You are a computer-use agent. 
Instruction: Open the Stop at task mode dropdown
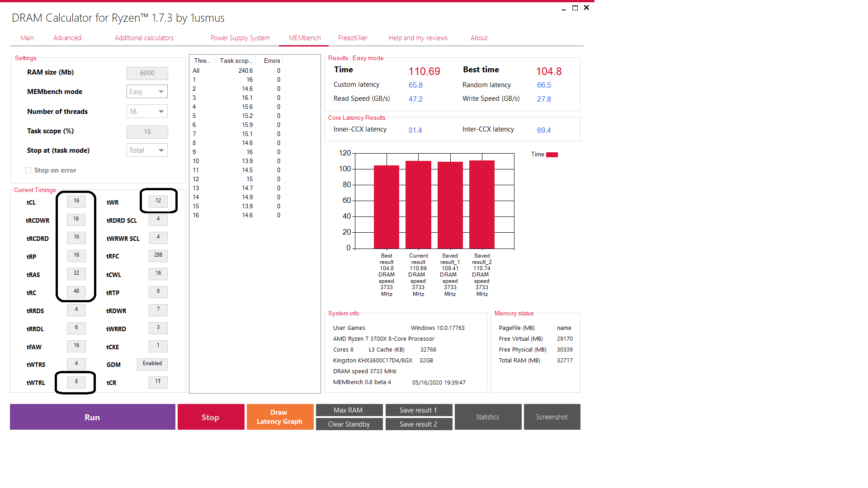[147, 150]
